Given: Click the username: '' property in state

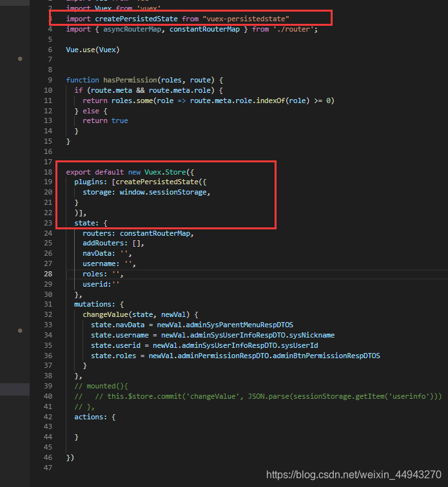Looking at the screenshot, I should click(x=109, y=263).
